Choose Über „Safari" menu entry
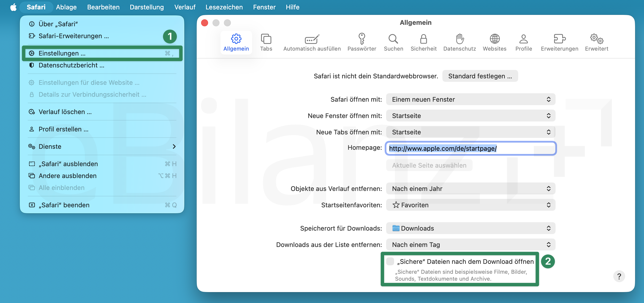The height and width of the screenshot is (303, 644). pos(102,24)
